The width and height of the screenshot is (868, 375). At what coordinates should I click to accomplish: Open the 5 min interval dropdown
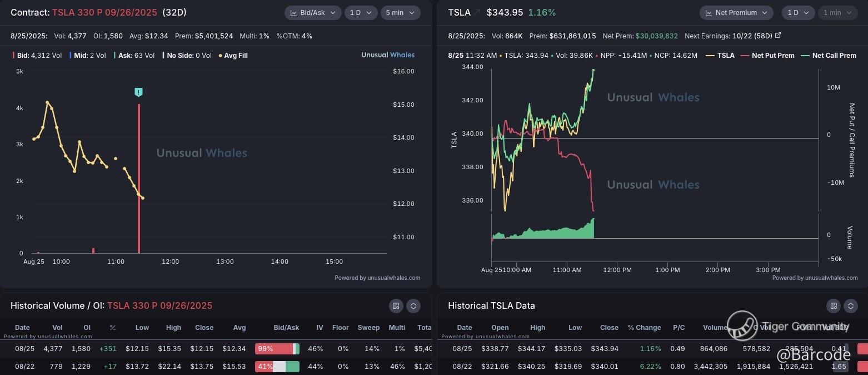400,13
